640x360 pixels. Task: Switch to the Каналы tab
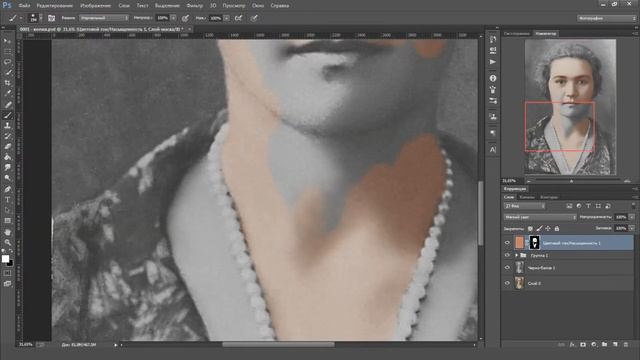coord(527,197)
